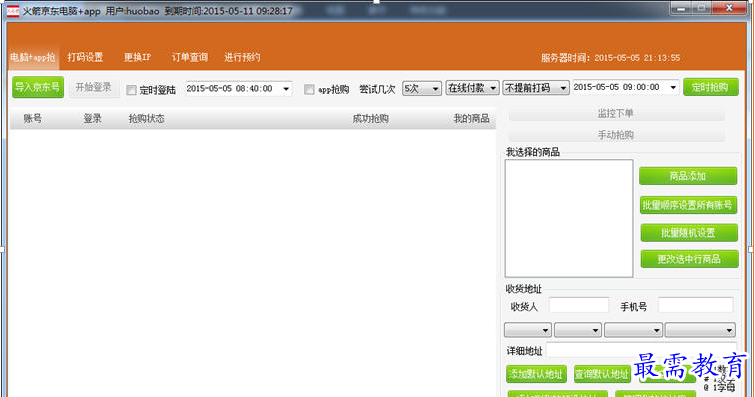
Task: Close the 火箭京东电脑+app window
Action: point(729,8)
